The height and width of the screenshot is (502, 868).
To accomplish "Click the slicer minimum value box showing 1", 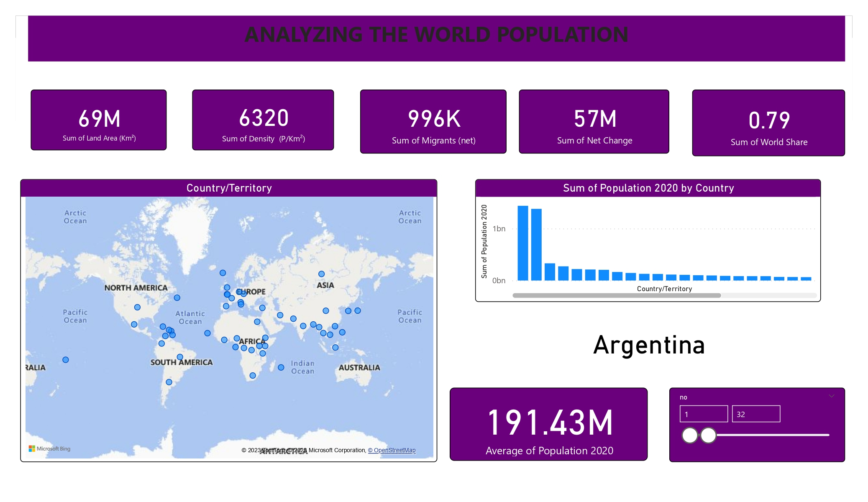I will tap(704, 414).
